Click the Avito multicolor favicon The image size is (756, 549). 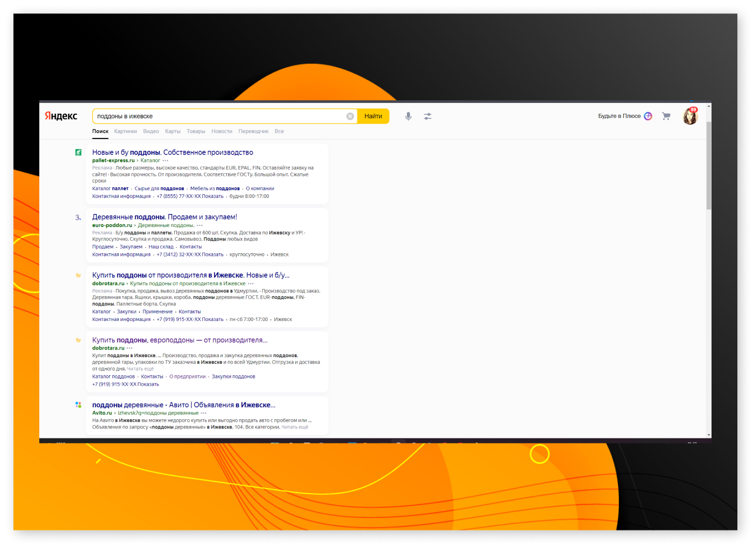pos(78,405)
